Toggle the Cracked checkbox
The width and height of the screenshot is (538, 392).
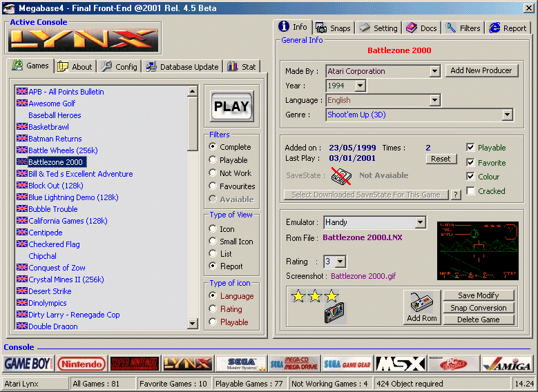click(x=470, y=190)
